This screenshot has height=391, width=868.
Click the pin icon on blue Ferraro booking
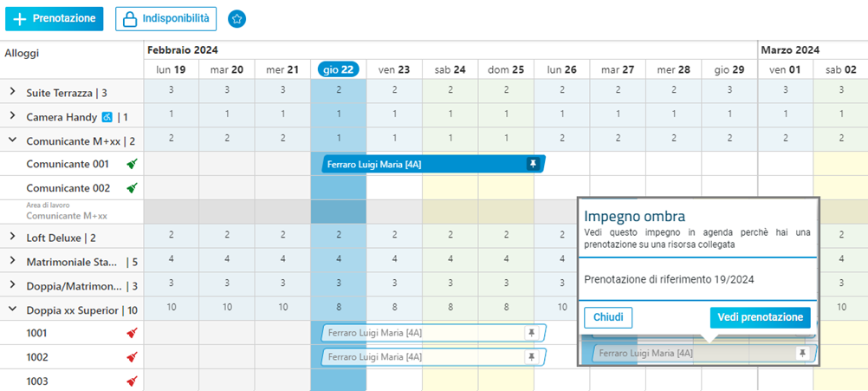(533, 164)
